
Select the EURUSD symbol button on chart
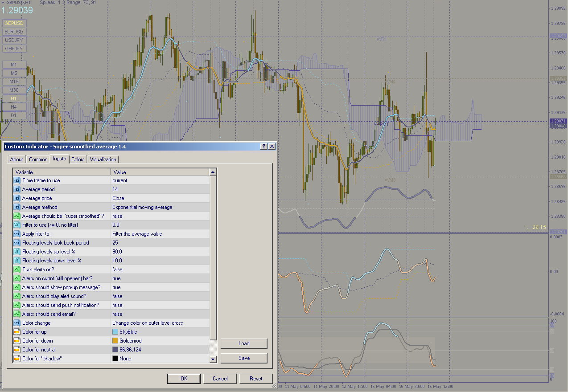(x=14, y=32)
